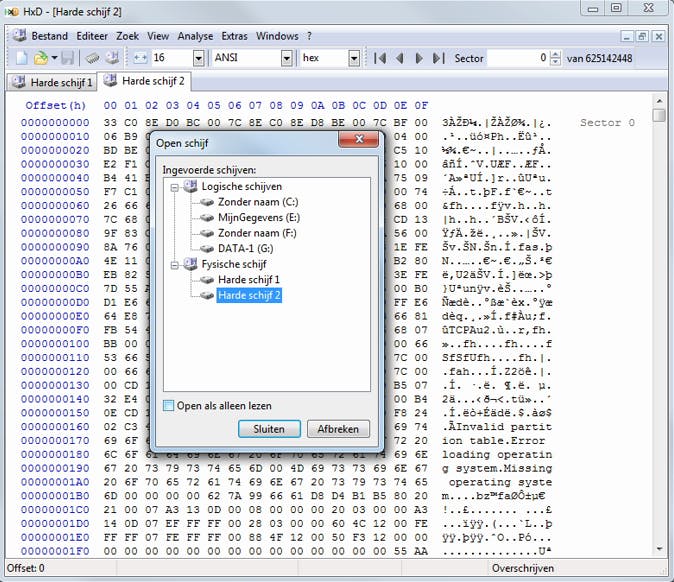Enable Open als alleen lezen checkbox
This screenshot has height=582, width=674.
168,405
